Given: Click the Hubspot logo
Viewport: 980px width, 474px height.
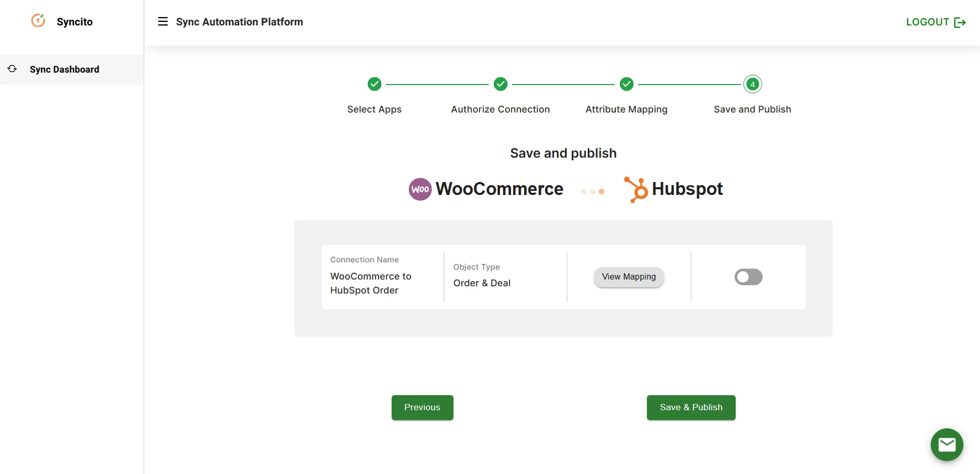Looking at the screenshot, I should coord(637,189).
